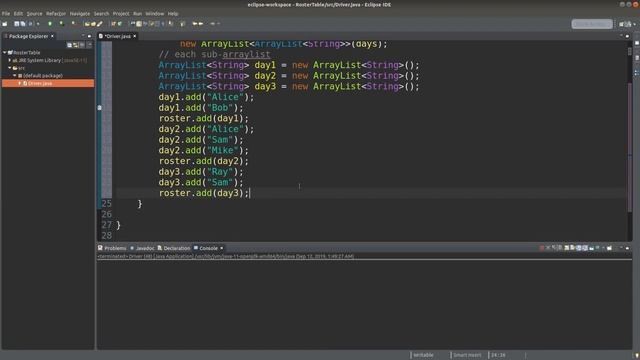
Task: Collapse the (default package) node
Action: coord(15,76)
